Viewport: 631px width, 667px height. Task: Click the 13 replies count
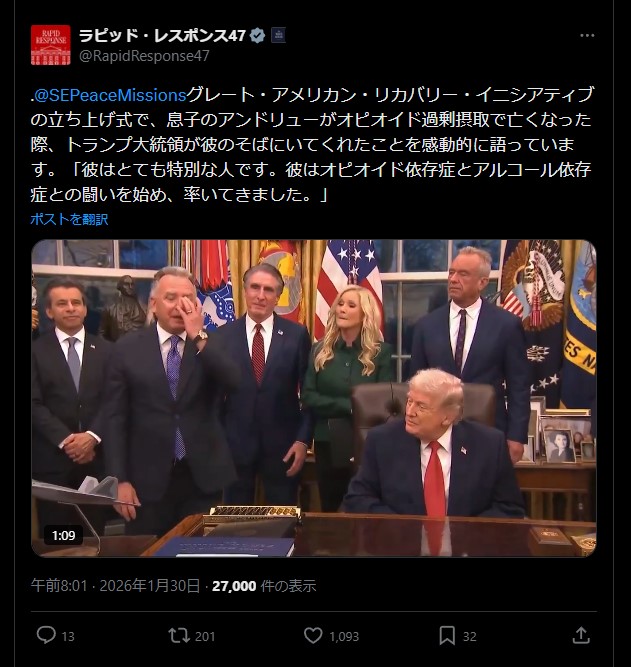pyautogui.click(x=68, y=636)
